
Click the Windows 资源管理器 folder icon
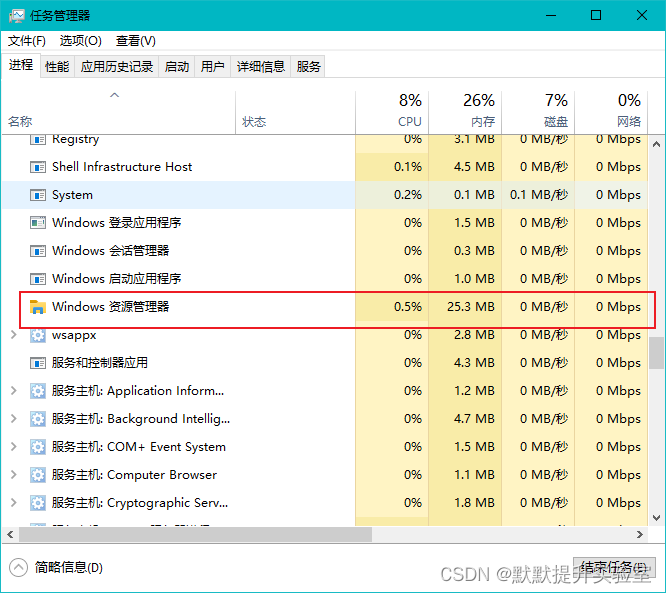click(x=38, y=307)
